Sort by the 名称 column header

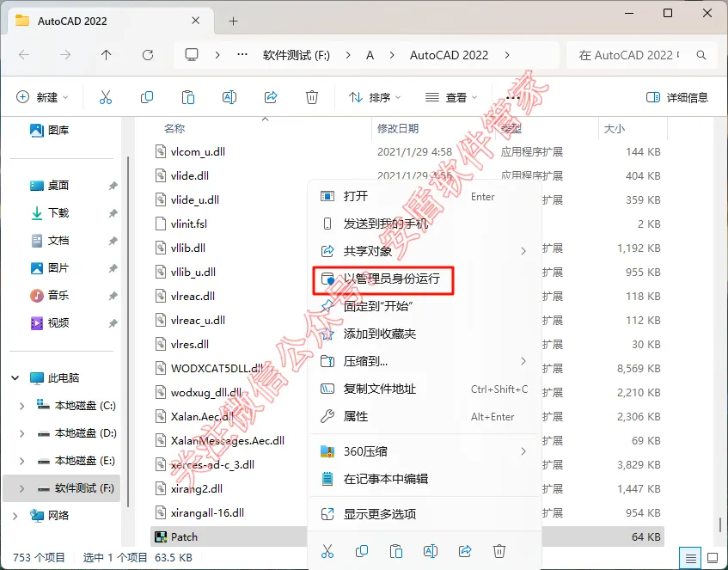pos(174,129)
